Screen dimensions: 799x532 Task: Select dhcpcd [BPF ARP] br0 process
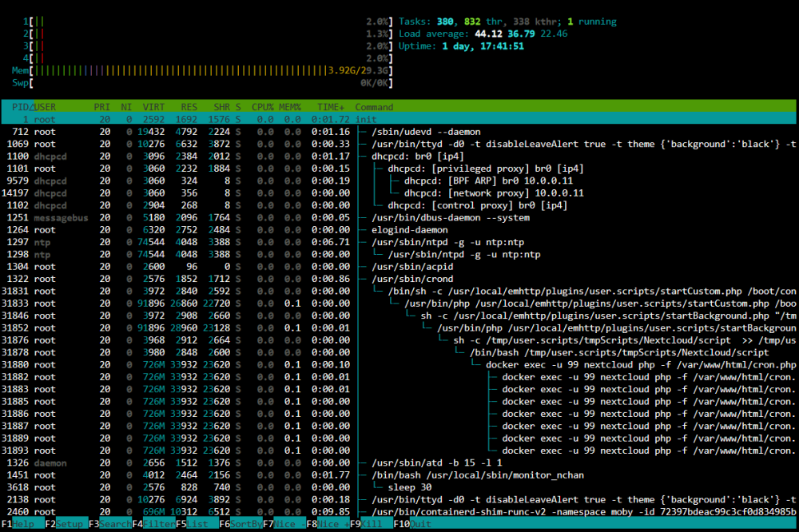[399, 181]
